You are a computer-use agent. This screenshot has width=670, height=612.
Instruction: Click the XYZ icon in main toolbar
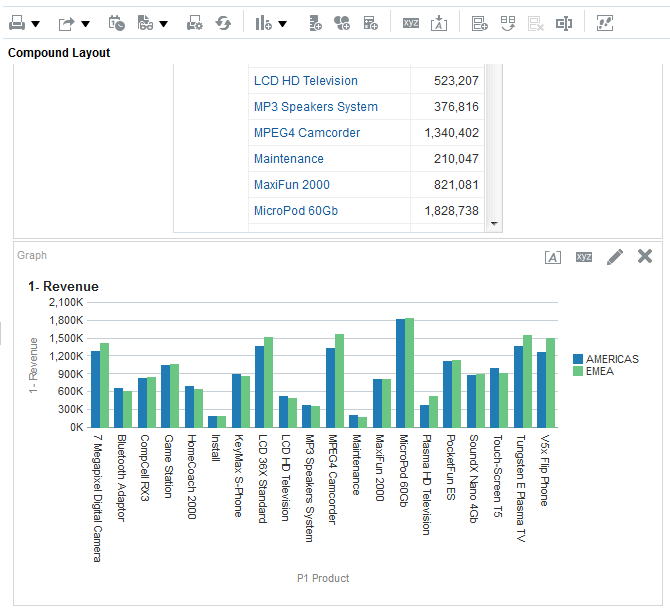coord(411,23)
